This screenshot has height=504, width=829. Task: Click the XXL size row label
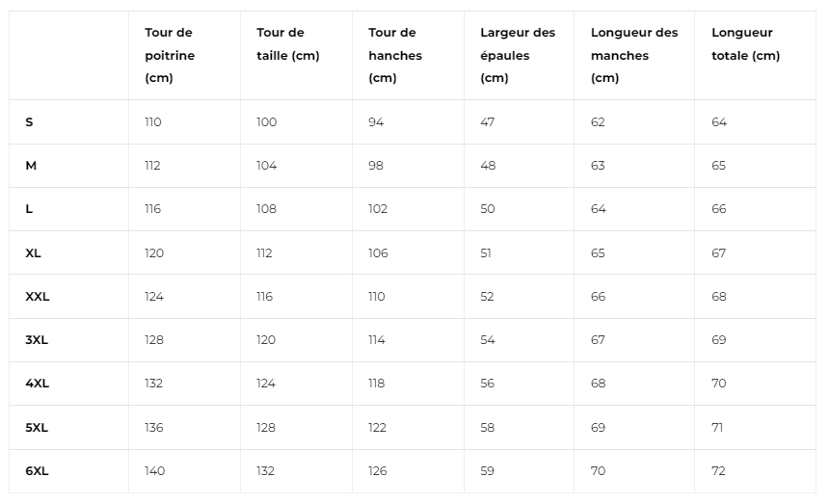(37, 297)
